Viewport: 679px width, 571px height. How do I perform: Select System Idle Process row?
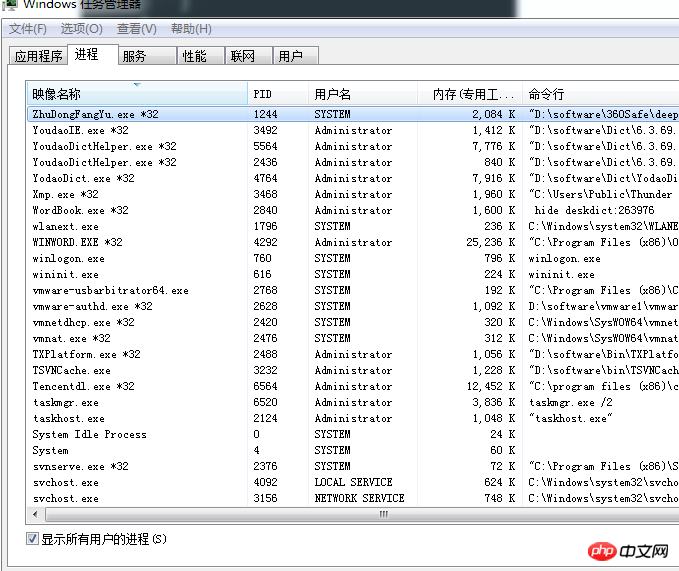pyautogui.click(x=353, y=434)
